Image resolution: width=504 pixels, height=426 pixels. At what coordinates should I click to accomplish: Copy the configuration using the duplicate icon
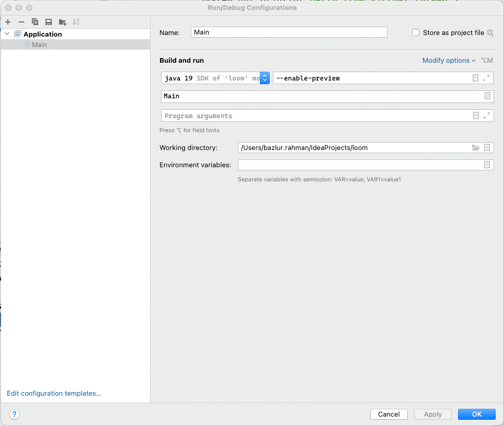35,22
